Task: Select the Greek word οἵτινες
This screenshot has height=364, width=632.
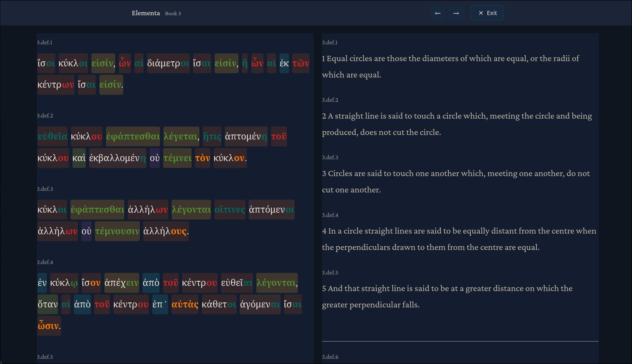Action: pos(230,210)
